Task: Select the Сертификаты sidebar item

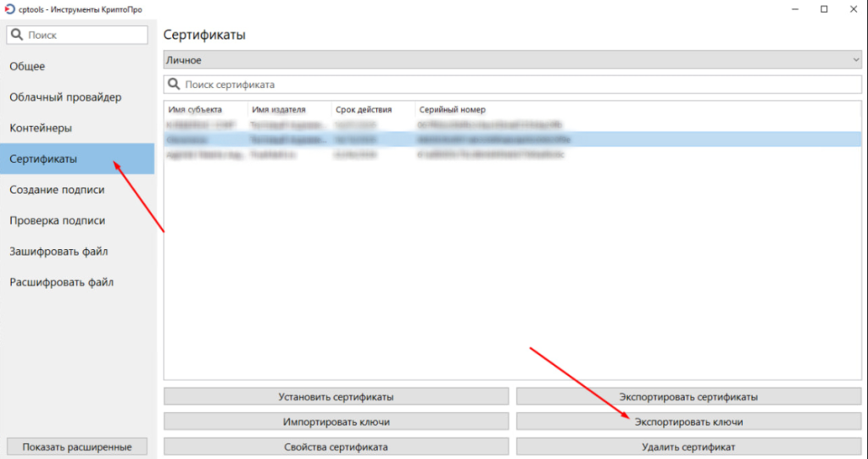Action: (43, 159)
